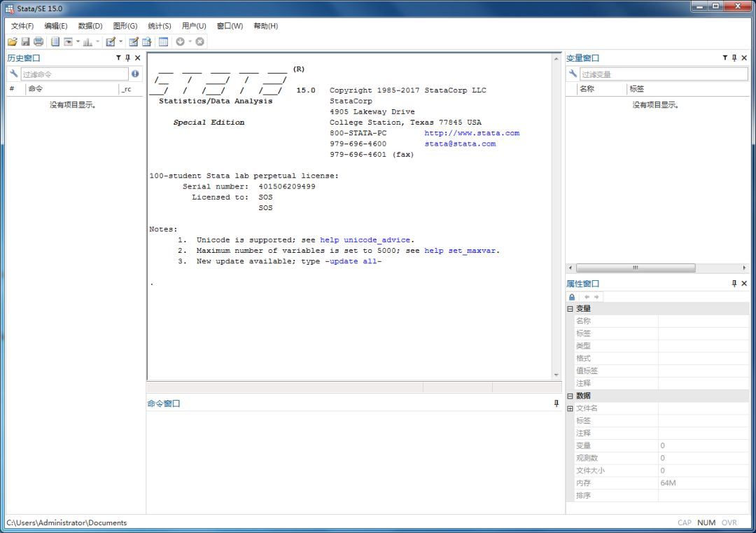Viewport: 756px width, 533px height.
Task: Click the Save floppy disk icon
Action: click(26, 42)
